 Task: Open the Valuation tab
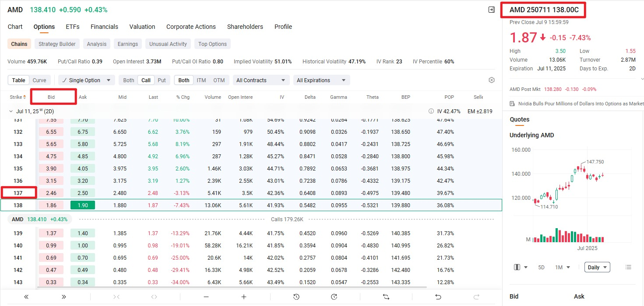(142, 27)
